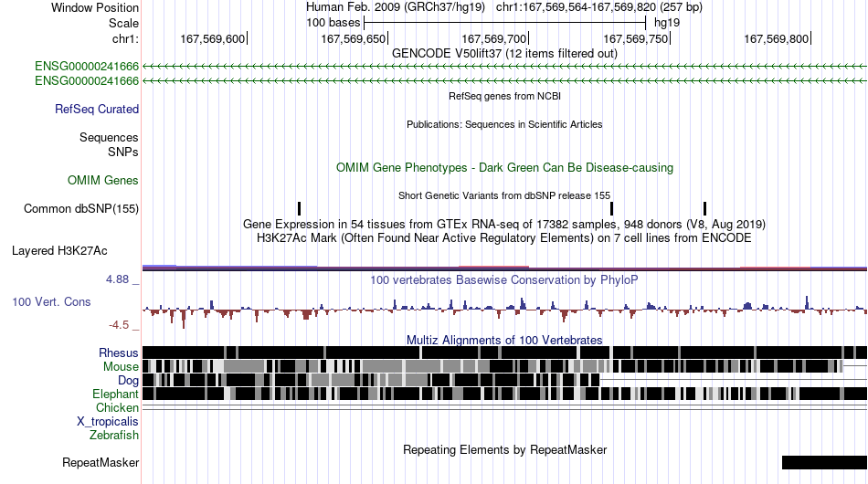Open 100 vertebrates Basewise Conservation by PhyloP title
The width and height of the screenshot is (868, 484).
(x=504, y=279)
